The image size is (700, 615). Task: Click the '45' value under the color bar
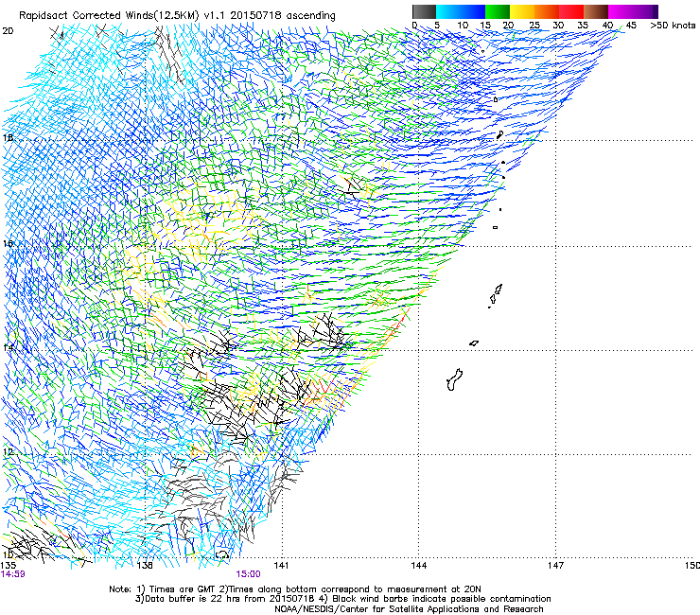click(631, 25)
